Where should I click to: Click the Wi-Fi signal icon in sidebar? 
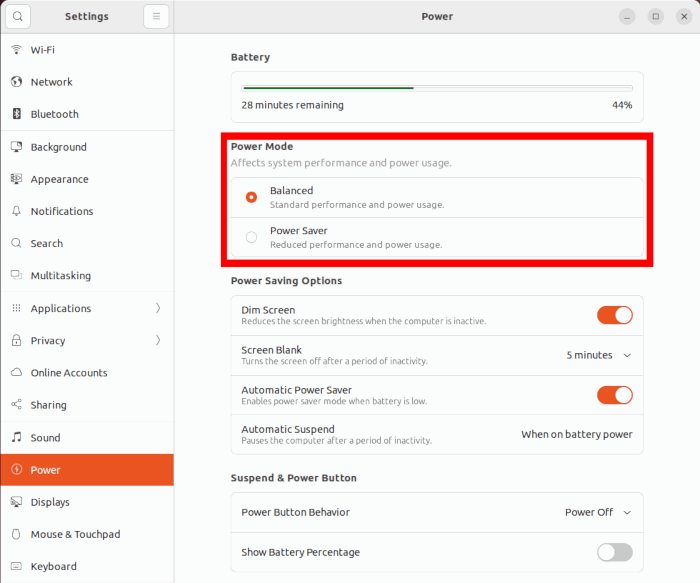17,50
